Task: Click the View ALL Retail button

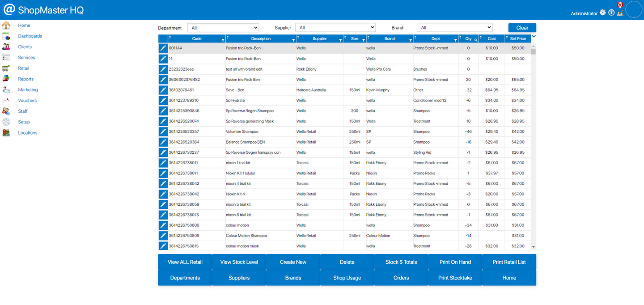Action: pos(185,262)
